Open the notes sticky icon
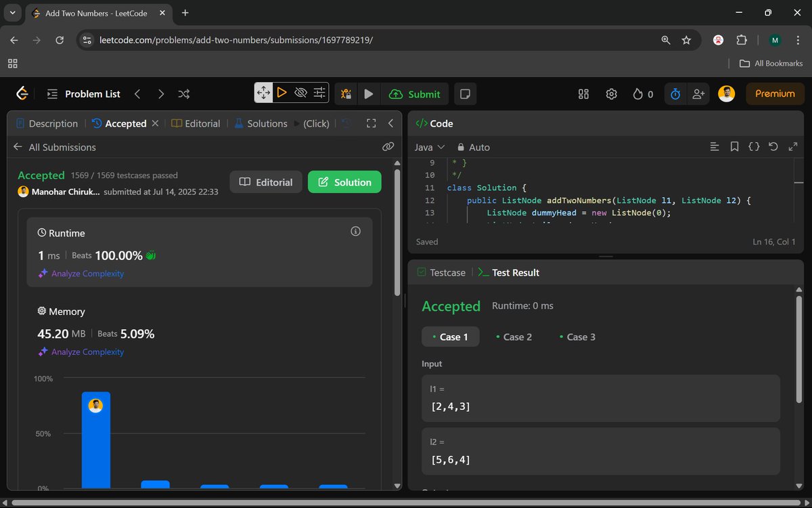The width and height of the screenshot is (812, 508). point(465,94)
